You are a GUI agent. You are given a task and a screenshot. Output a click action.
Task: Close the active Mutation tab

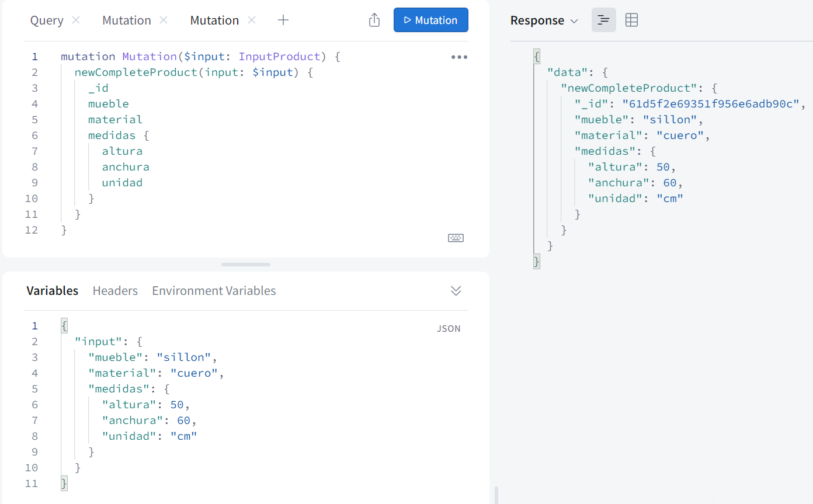click(x=252, y=20)
